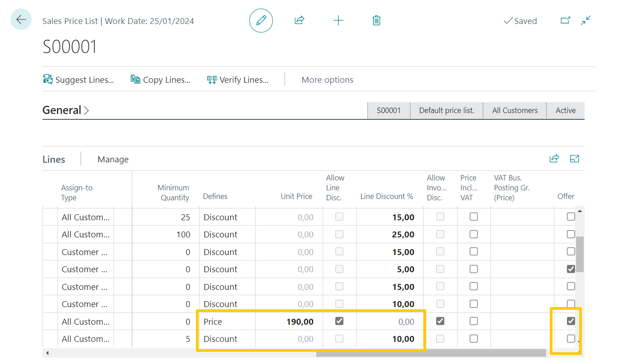Open page in a new window icon

565,20
